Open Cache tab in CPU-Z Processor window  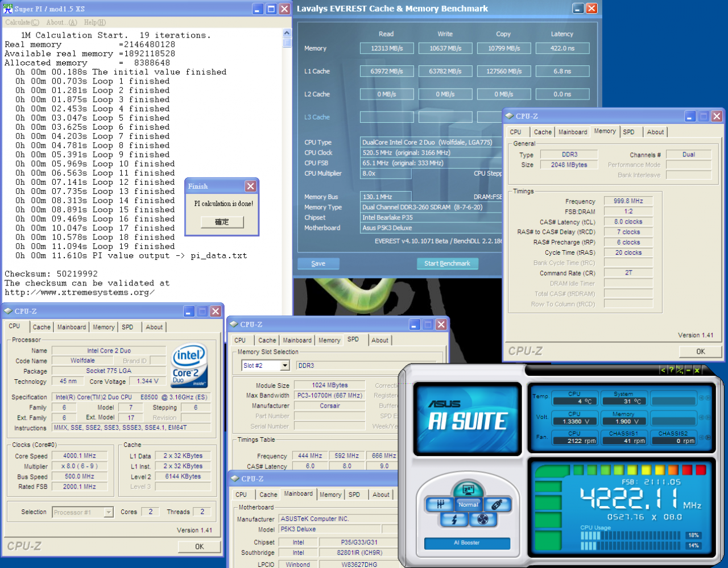(42, 327)
